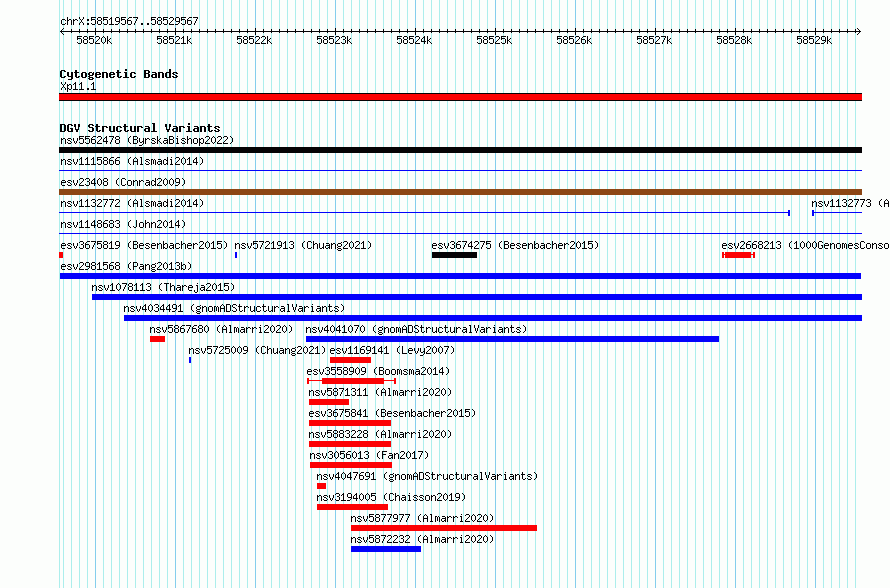Select the red nsv5877977 variant bar

[x=444, y=528]
